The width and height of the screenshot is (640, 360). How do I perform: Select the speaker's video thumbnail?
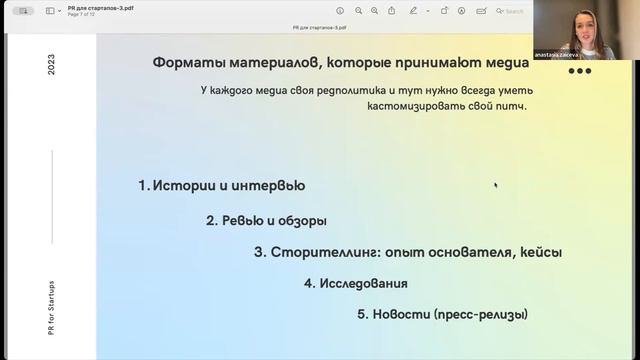(586, 30)
